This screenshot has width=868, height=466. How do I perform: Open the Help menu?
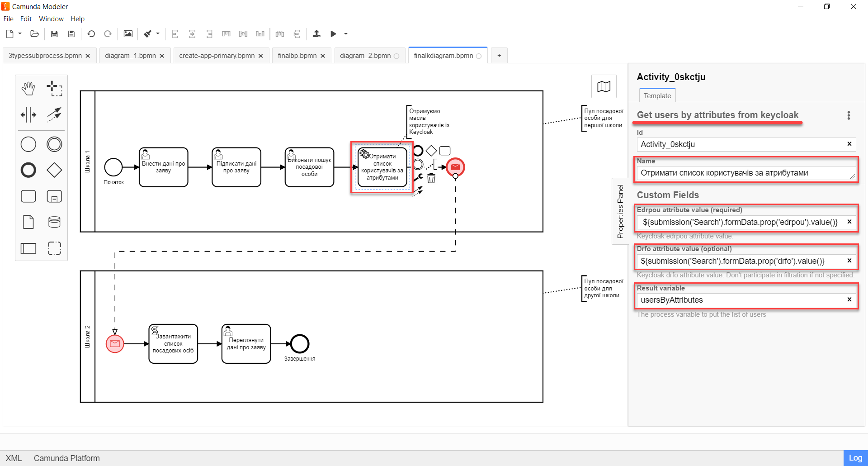tap(77, 19)
